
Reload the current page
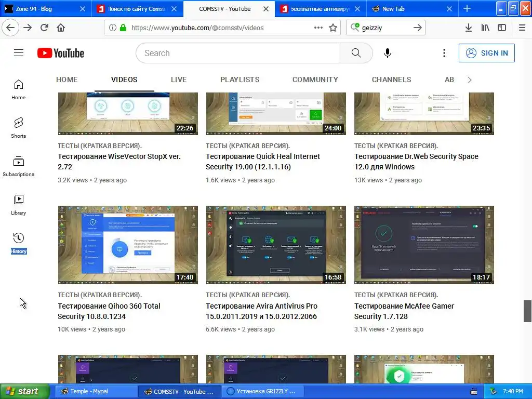point(44,28)
